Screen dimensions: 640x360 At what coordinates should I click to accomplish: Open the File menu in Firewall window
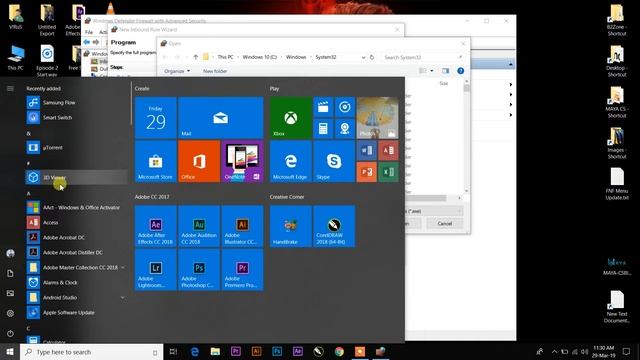pyautogui.click(x=89, y=32)
